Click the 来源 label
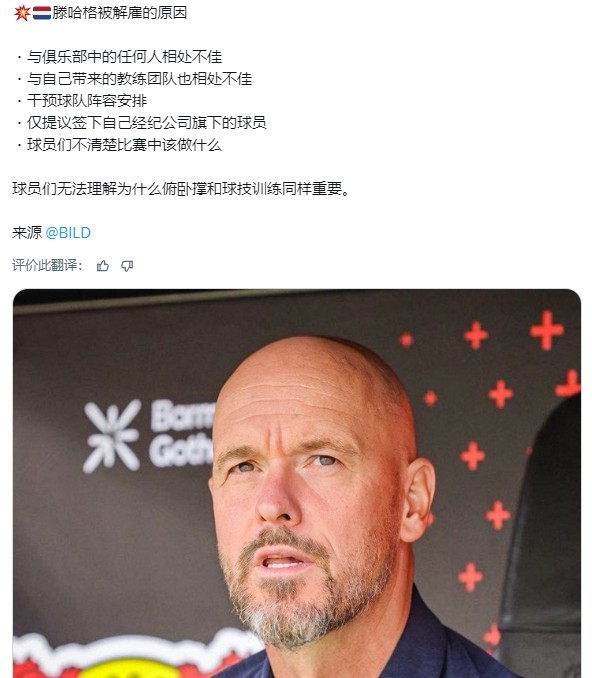This screenshot has height=678, width=592. 27,233
